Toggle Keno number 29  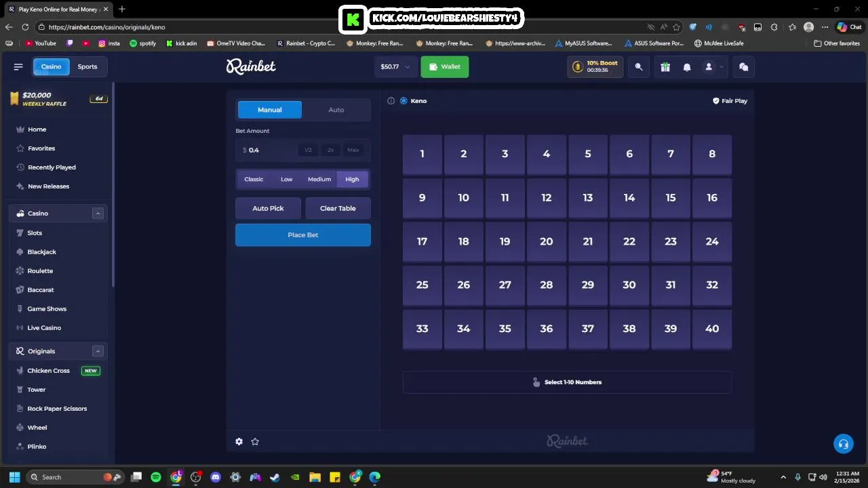[587, 285]
